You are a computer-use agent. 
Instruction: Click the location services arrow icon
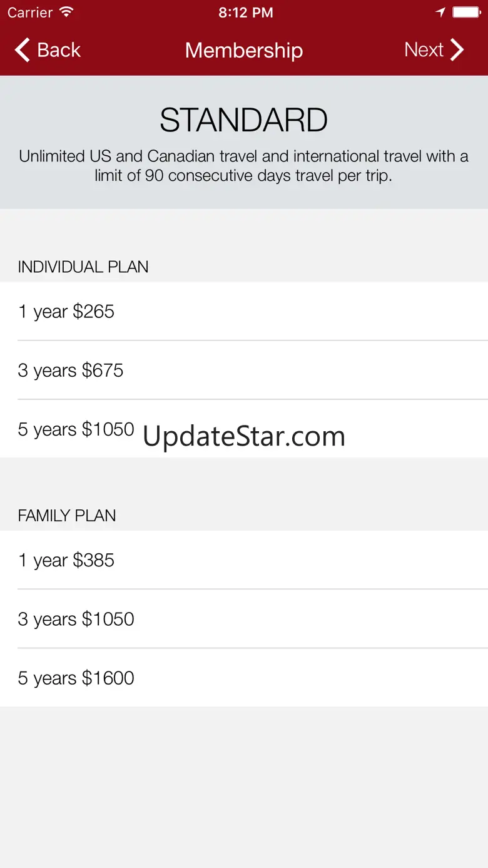pyautogui.click(x=441, y=13)
